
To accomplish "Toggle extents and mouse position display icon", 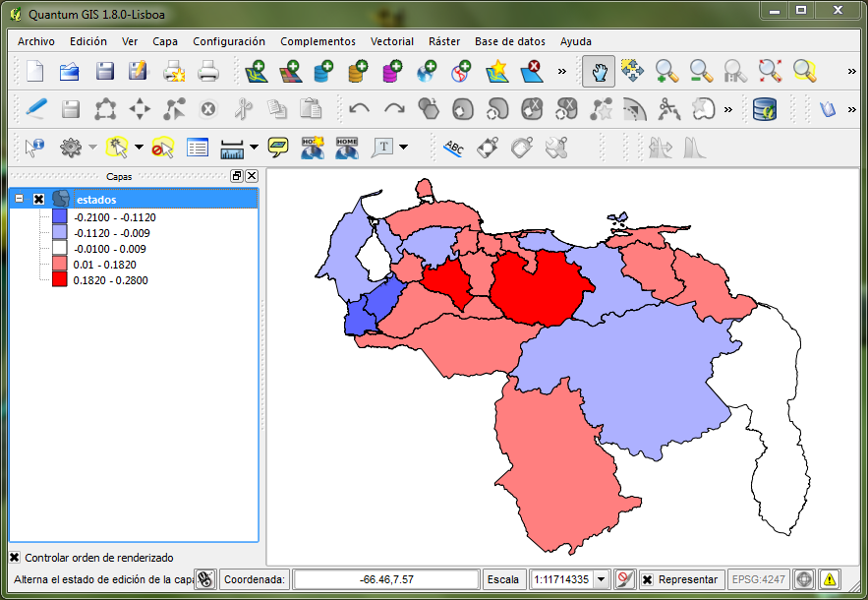I will 205,579.
